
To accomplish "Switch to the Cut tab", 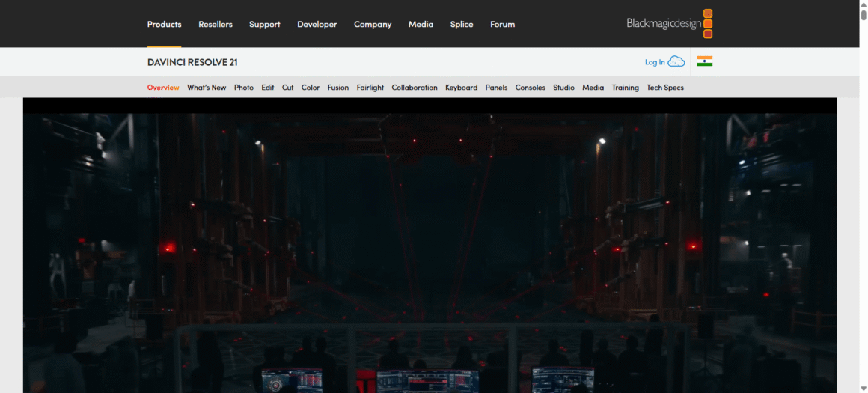I will tap(288, 88).
